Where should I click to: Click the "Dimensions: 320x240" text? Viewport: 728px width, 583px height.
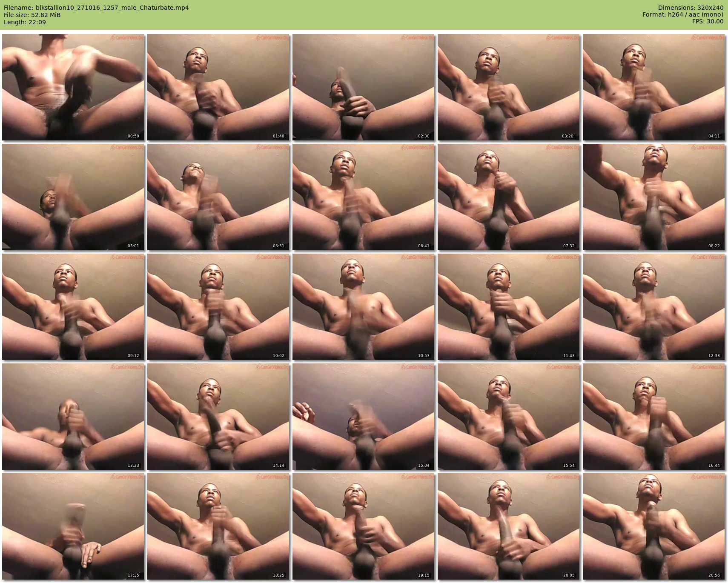coord(691,8)
